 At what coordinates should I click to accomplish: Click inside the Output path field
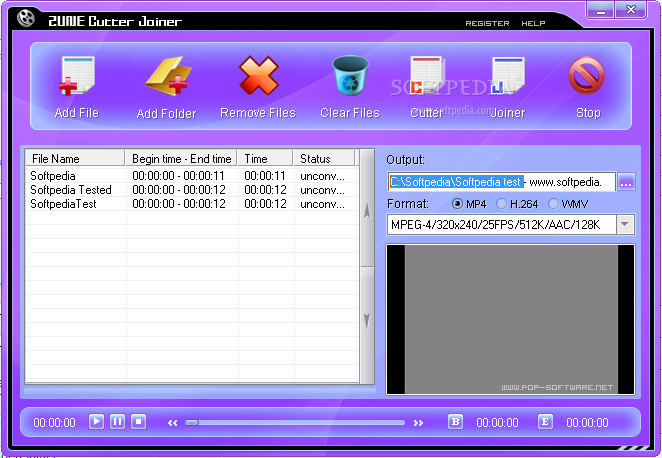coord(502,182)
